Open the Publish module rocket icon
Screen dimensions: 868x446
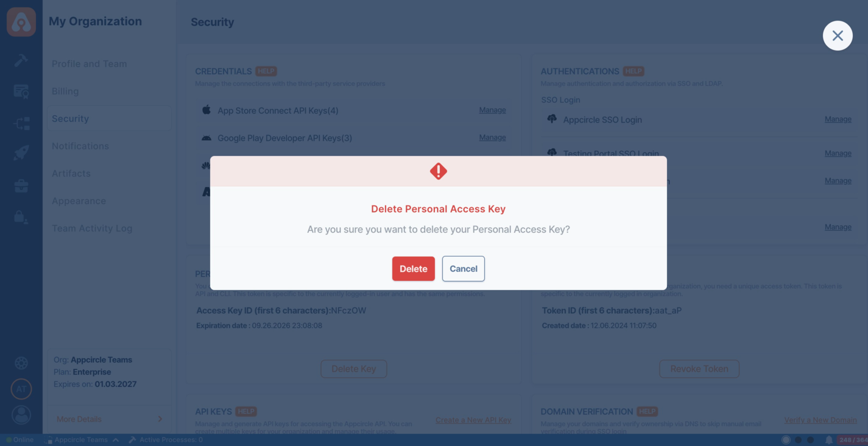coord(21,153)
